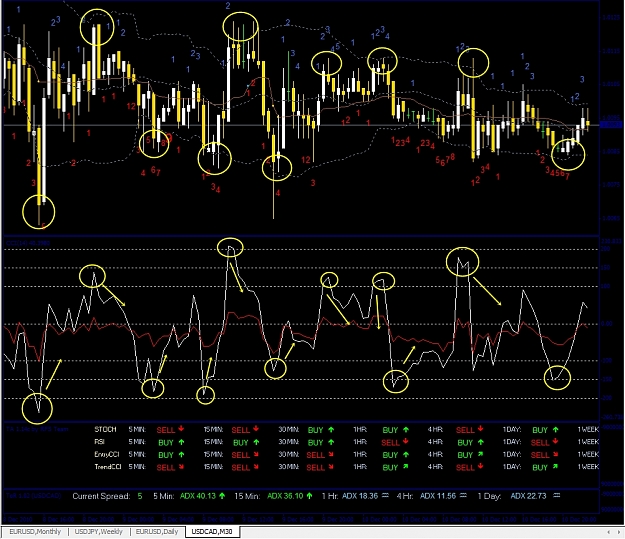Click the ADX 40.13 reading
Viewport: 625px width, 539px height.
[198, 496]
